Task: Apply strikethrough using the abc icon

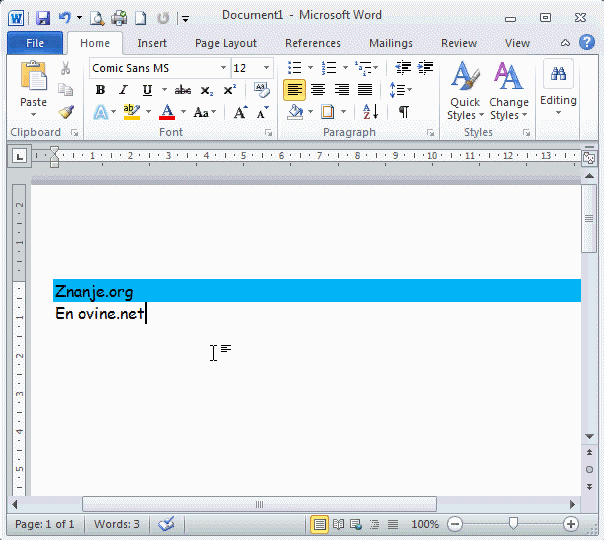Action: point(183,90)
